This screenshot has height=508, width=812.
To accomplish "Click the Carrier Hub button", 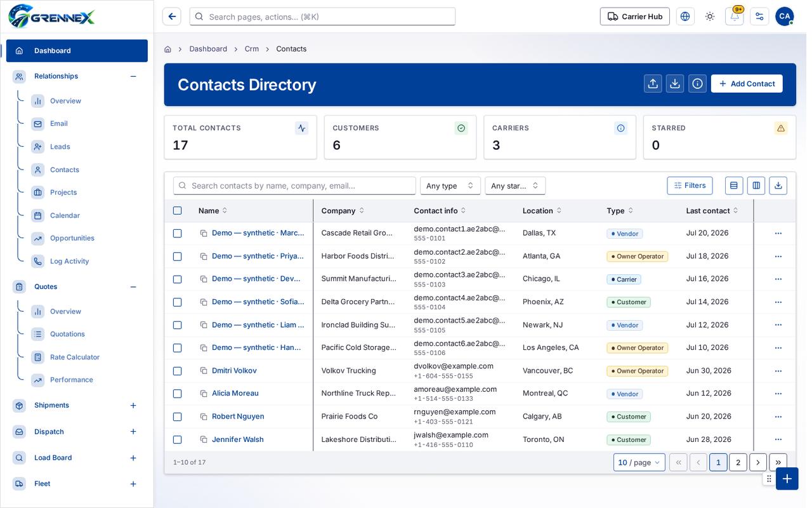I will click(635, 17).
